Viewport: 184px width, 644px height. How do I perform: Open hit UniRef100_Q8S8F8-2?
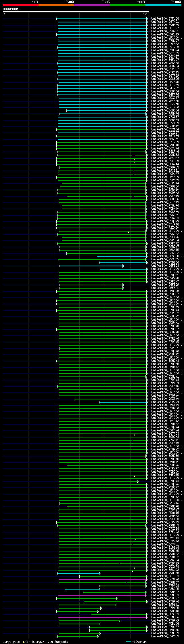167,256
